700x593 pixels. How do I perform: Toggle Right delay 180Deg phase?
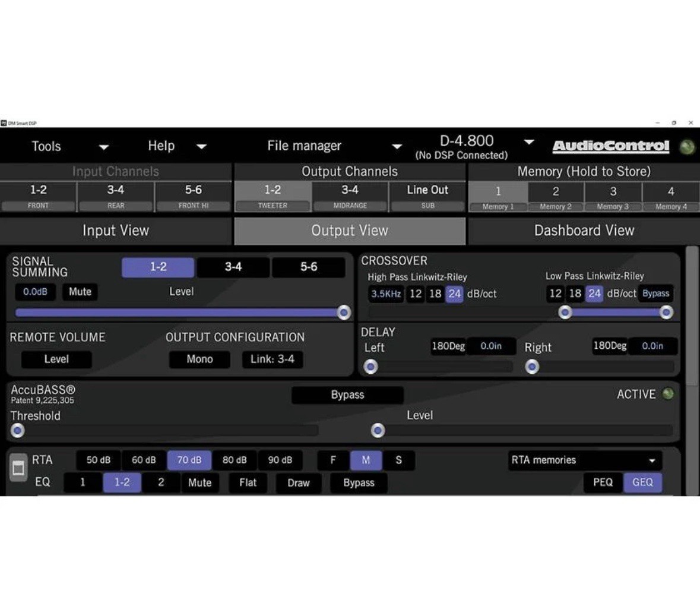pos(610,346)
